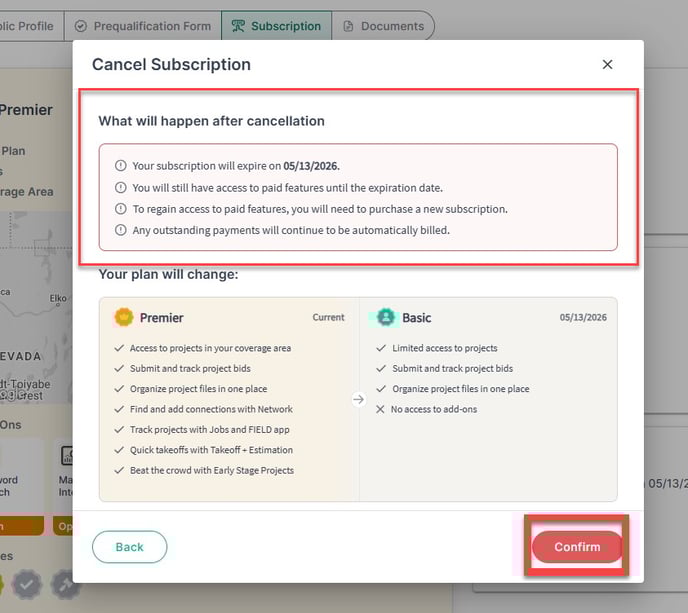The height and width of the screenshot is (613, 688).
Task: Click the Documents tab file icon
Action: (x=348, y=26)
